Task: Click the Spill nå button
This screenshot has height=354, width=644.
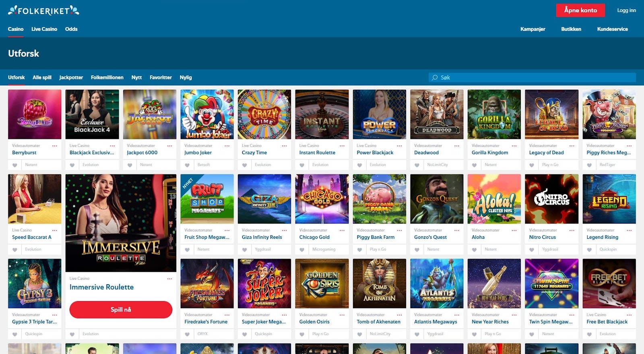Action: (121, 310)
